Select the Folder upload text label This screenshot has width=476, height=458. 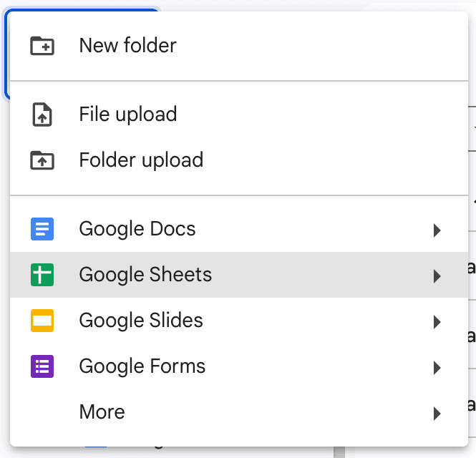(141, 160)
